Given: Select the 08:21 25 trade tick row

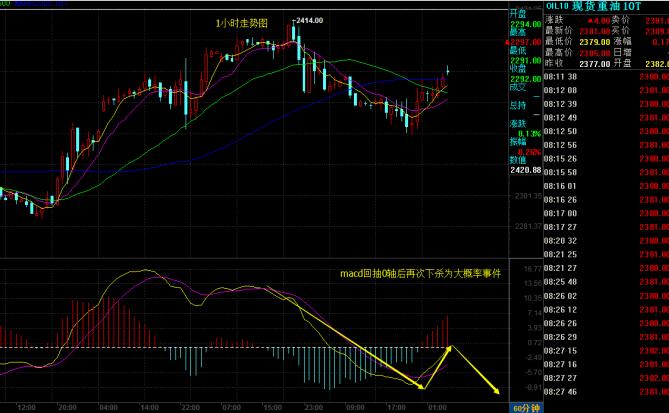Looking at the screenshot, I should coord(606,254).
